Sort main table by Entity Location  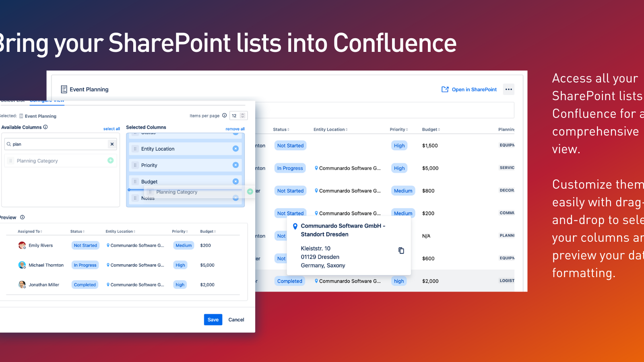point(330,130)
